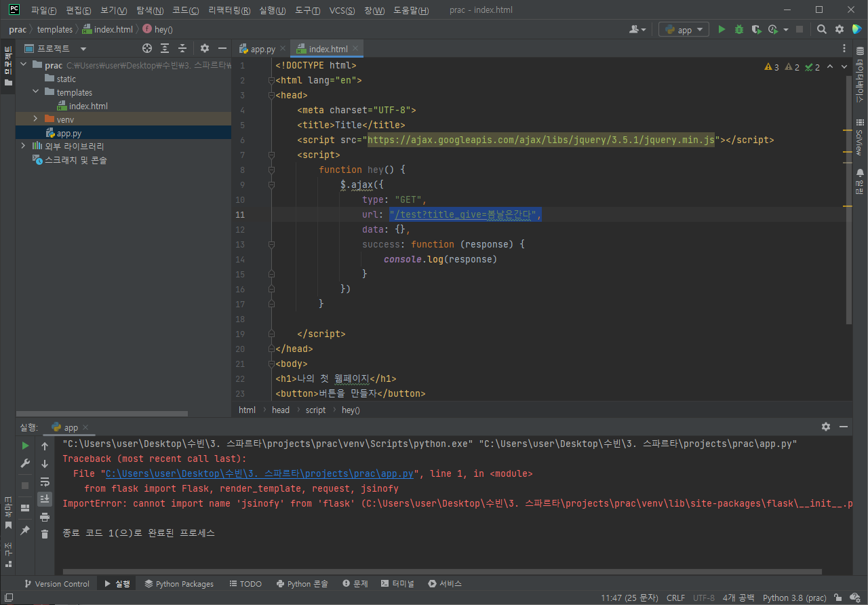
Task: Fold the head tag block on line 3
Action: coord(271,95)
